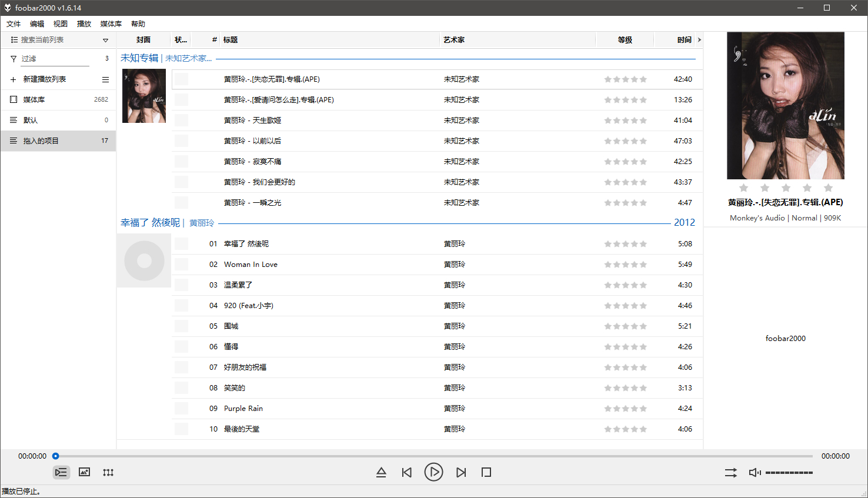Click the 艺术家 column header

coord(453,39)
